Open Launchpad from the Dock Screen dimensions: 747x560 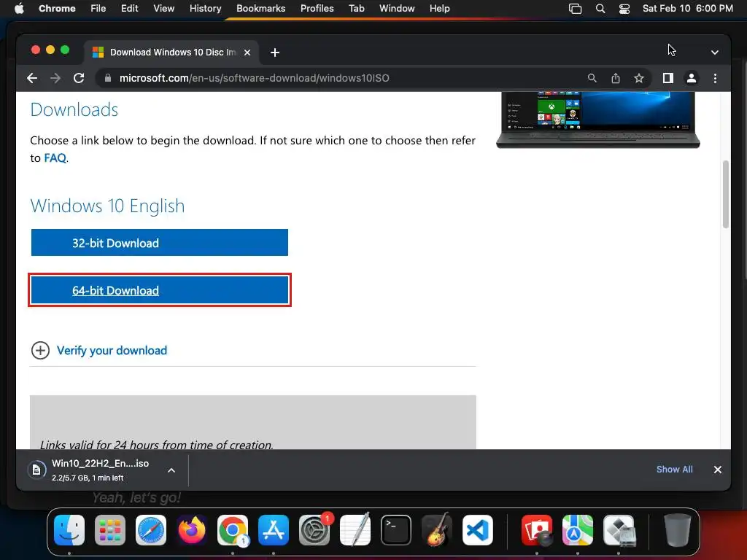pos(110,530)
